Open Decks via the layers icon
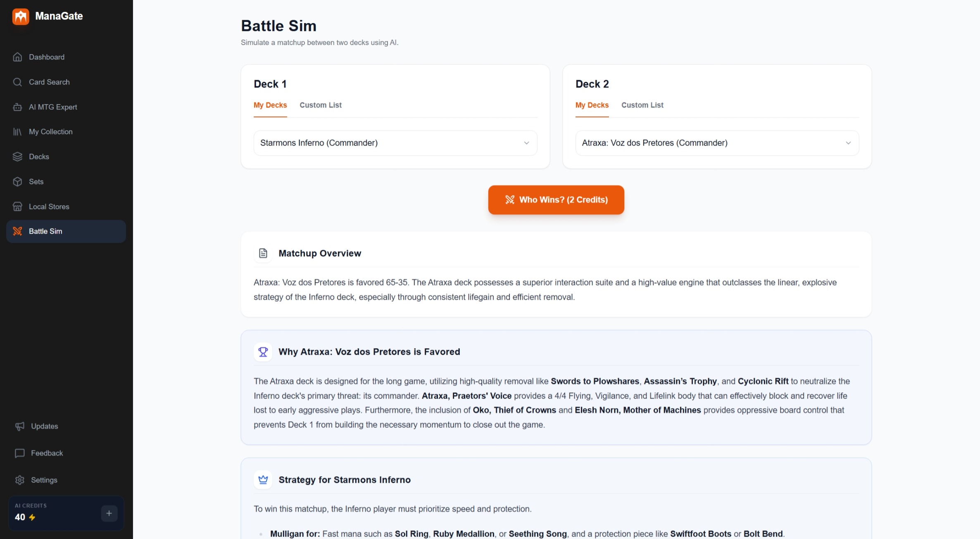Screen dimensions: 980x539 tap(17, 157)
